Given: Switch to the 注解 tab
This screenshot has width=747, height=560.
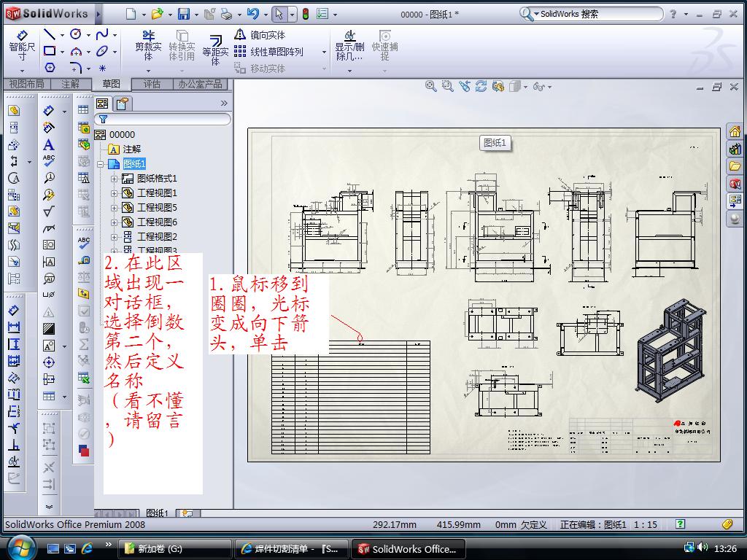Looking at the screenshot, I should click(x=71, y=84).
